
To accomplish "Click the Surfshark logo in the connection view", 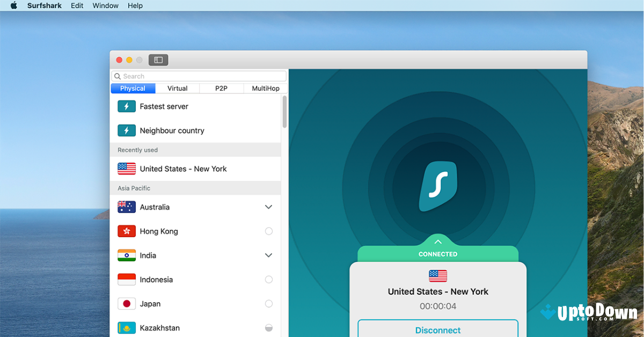I will 438,185.
